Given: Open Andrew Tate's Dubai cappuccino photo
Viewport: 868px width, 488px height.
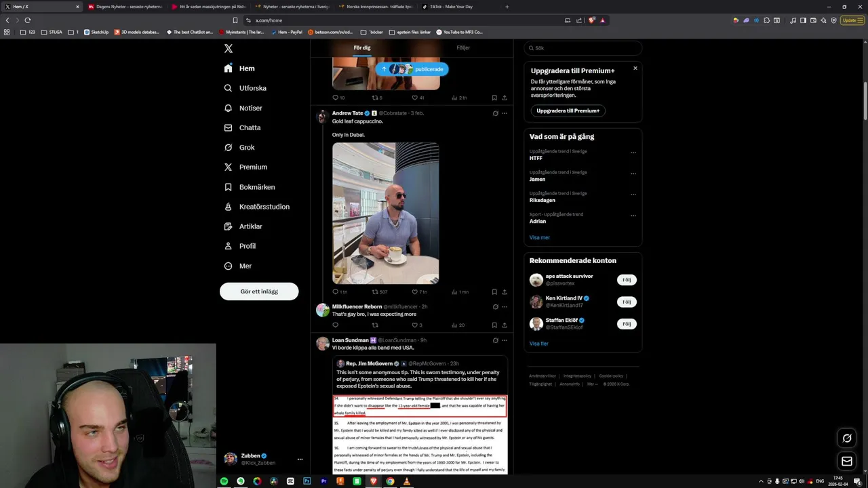Looking at the screenshot, I should pyautogui.click(x=385, y=213).
